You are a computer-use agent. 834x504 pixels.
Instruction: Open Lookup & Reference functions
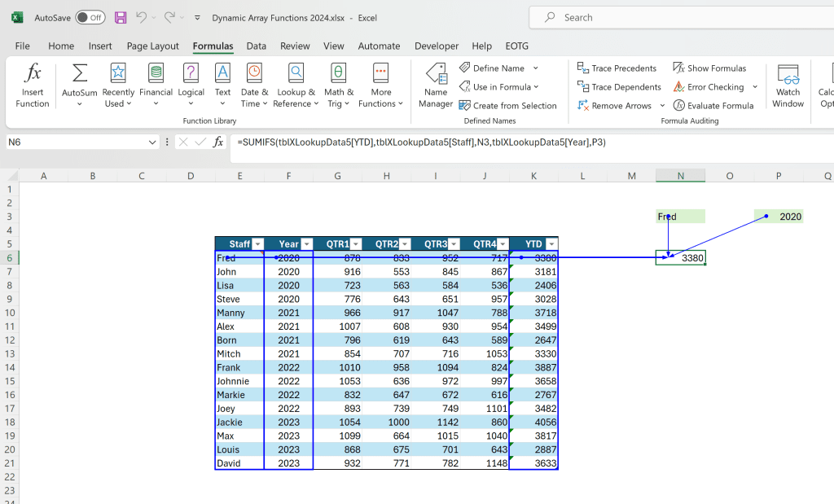click(295, 85)
